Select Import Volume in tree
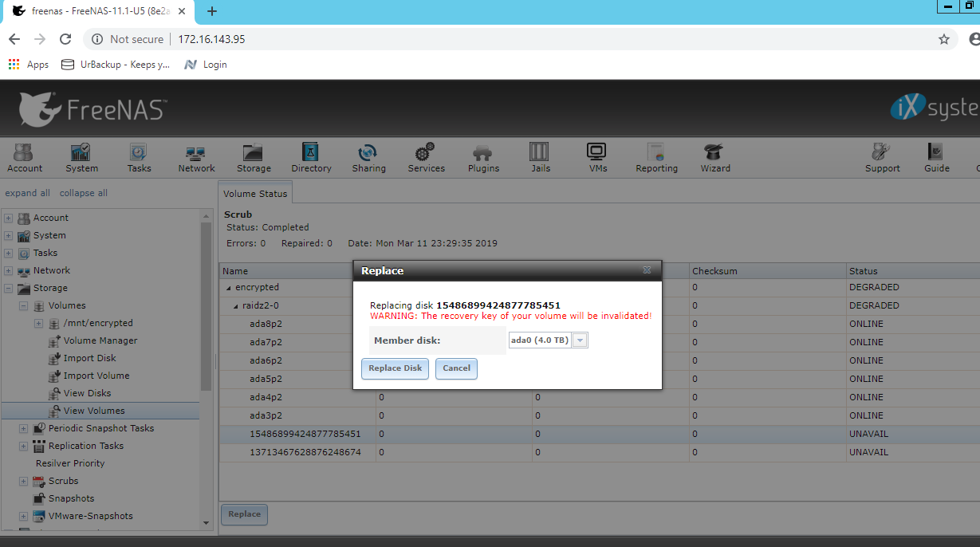The width and height of the screenshot is (980, 547). pos(96,376)
